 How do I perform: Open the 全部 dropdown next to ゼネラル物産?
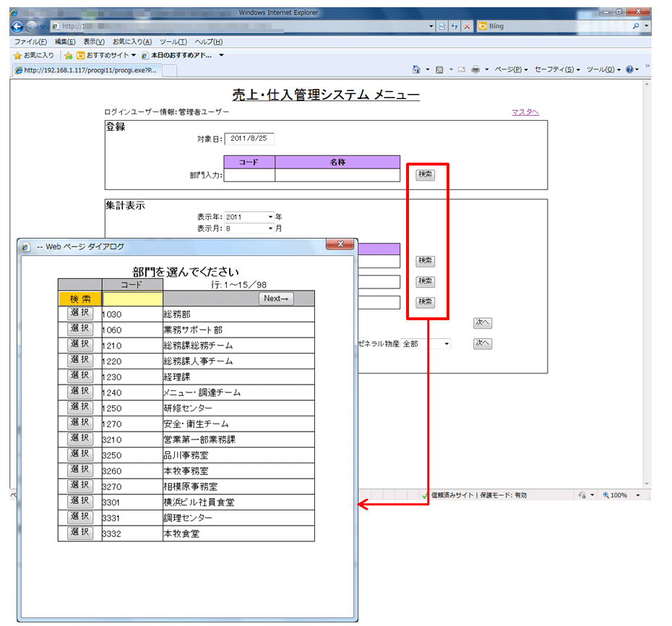pyautogui.click(x=426, y=344)
